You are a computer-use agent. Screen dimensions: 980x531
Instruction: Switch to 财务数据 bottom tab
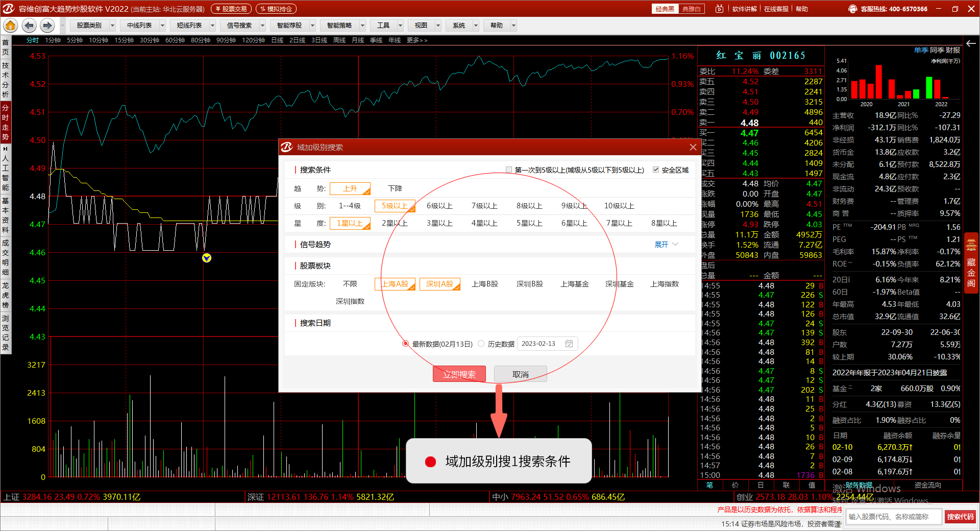pos(859,485)
